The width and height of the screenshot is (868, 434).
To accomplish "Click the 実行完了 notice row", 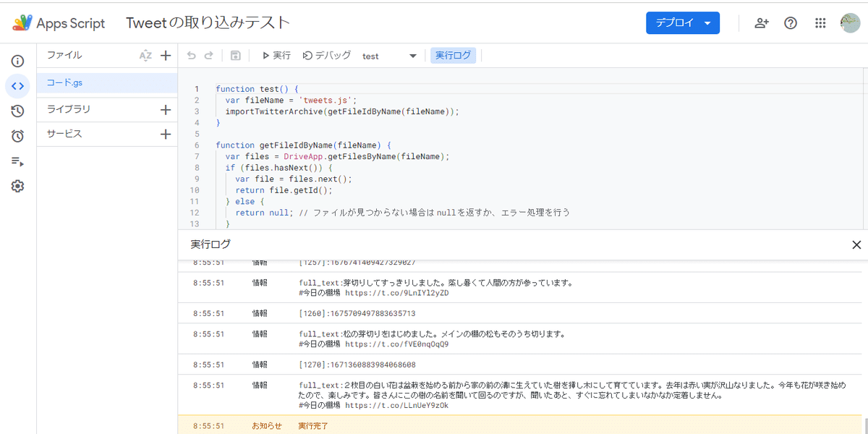I will 519,426.
